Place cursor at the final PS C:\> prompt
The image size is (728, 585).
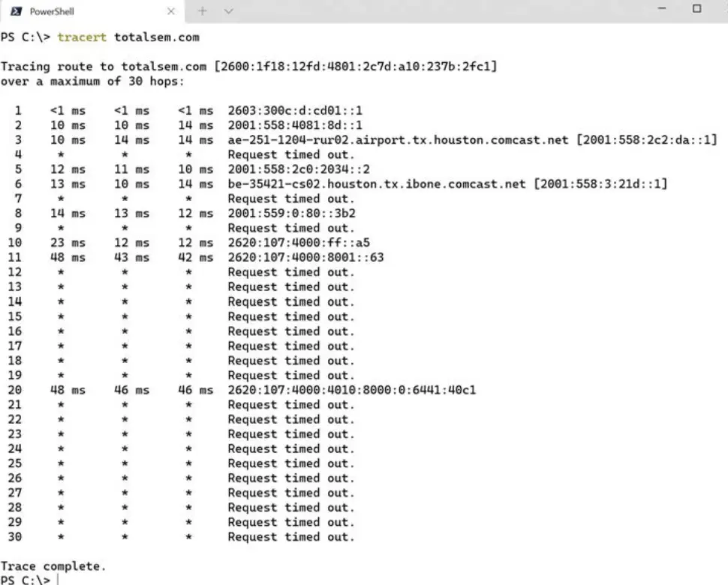point(56,580)
